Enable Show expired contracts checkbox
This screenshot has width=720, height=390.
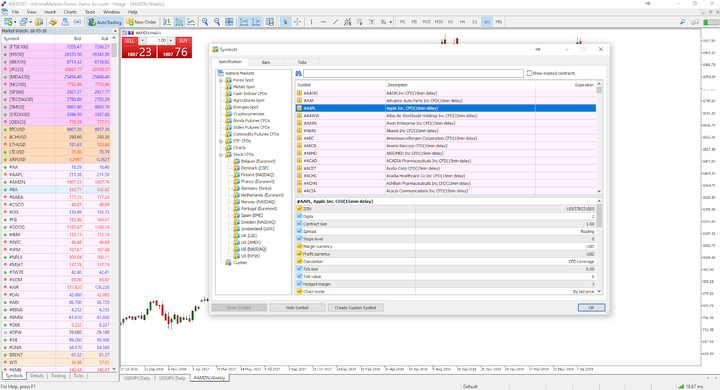click(529, 73)
